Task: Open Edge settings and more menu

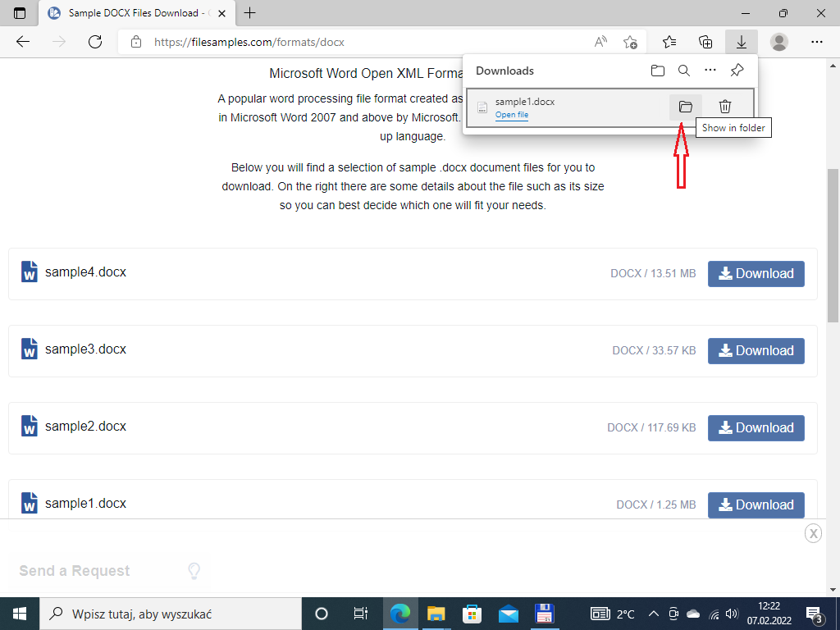Action: click(816, 42)
